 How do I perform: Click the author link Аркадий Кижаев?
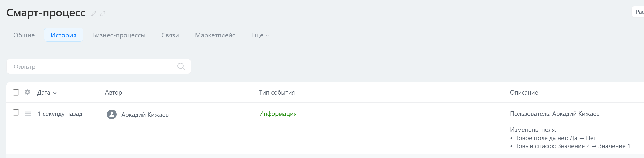point(145,115)
